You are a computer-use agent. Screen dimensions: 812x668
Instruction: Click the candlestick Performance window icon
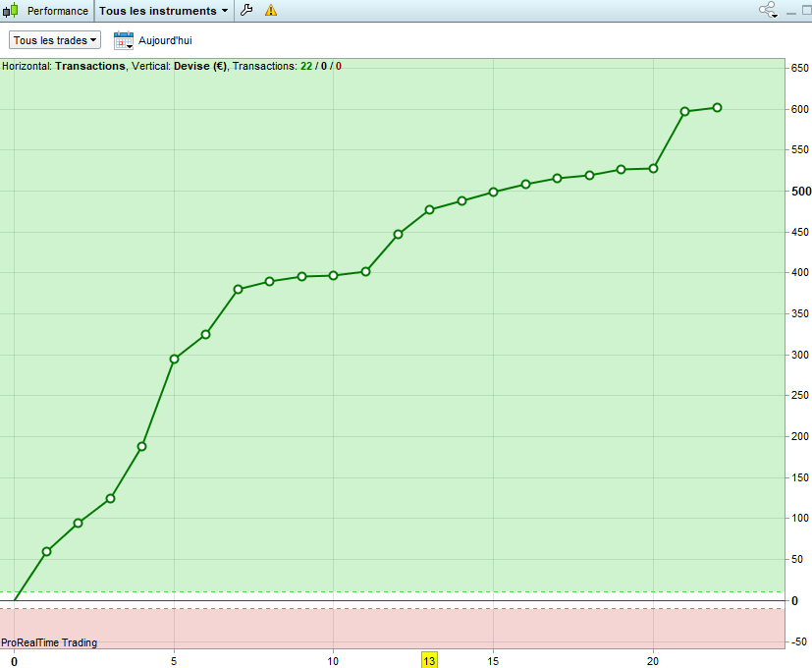(11, 11)
